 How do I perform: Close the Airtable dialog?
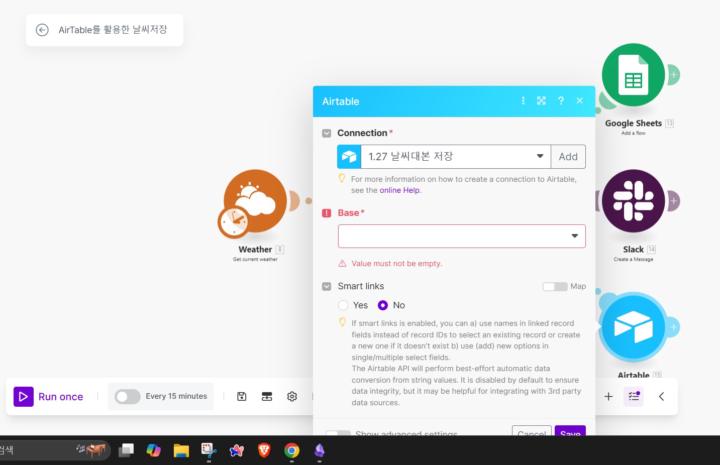[x=580, y=101]
